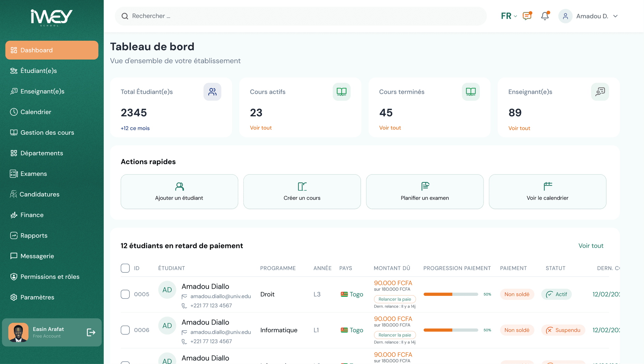Click the Actif status badge
Image resolution: width=644 pixels, height=364 pixels.
point(556,294)
